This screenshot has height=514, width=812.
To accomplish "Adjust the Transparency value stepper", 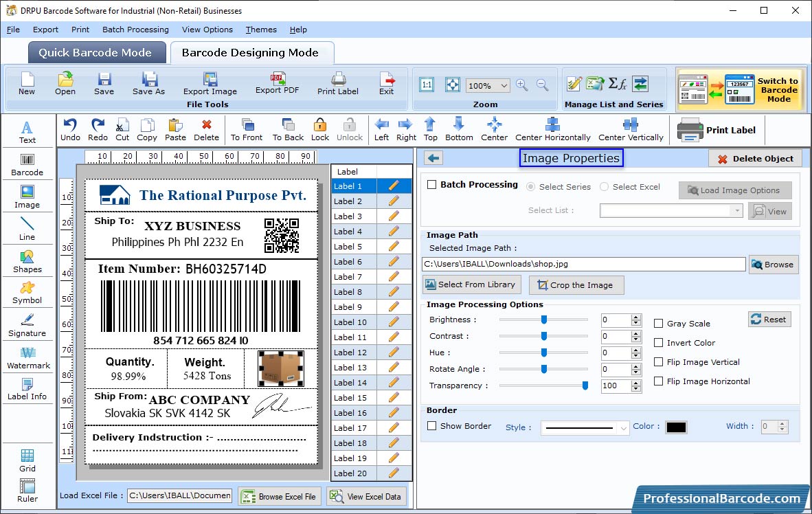I will [x=636, y=385].
